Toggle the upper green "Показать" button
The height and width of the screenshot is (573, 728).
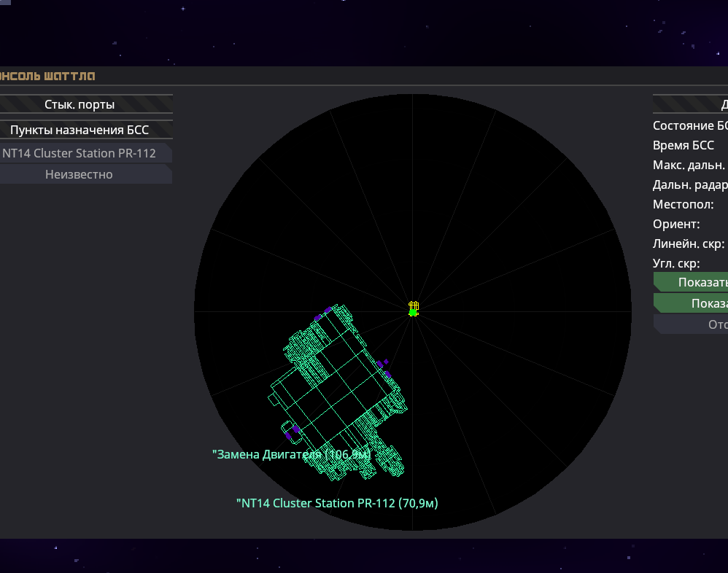pos(693,283)
